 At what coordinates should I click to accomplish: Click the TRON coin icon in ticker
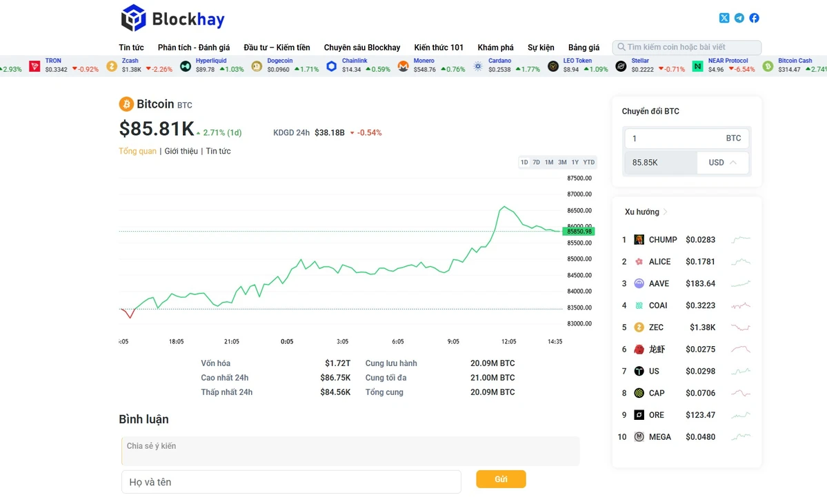(34, 66)
